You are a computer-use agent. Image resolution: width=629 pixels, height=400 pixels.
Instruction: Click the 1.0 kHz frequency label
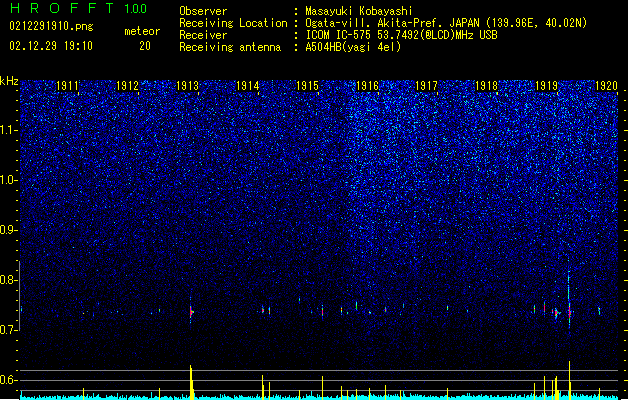coord(9,180)
